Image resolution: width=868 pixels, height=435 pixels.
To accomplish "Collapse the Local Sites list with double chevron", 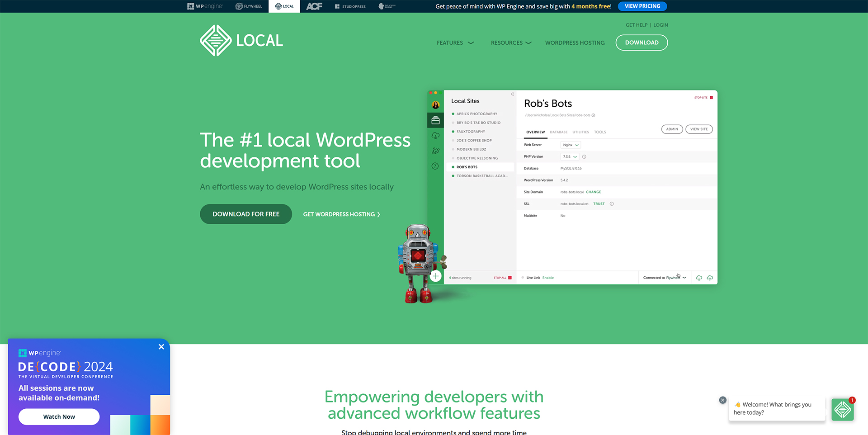I will [x=512, y=94].
